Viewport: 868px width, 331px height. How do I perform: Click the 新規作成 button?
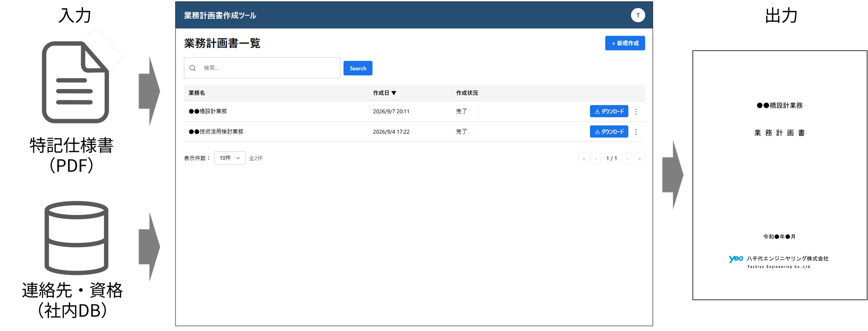625,43
